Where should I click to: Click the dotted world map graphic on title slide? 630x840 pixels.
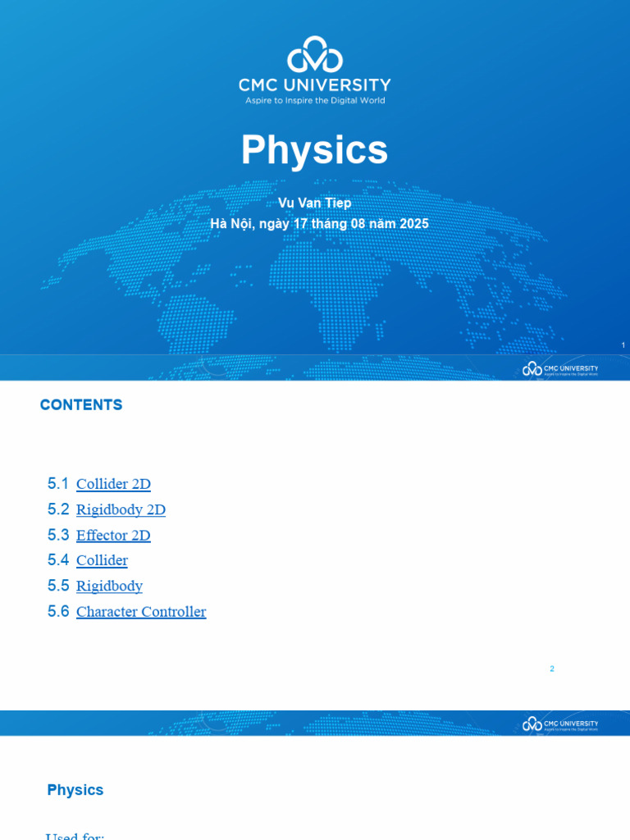[305, 268]
